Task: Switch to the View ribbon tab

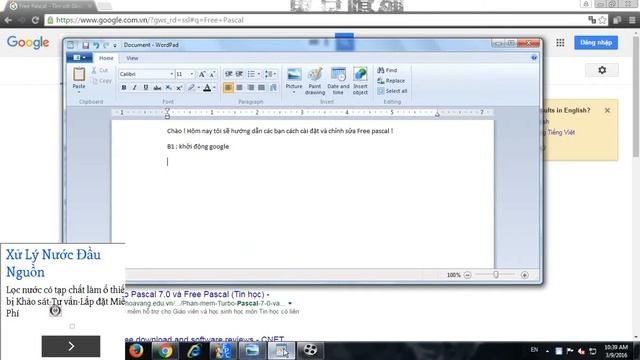Action: click(132, 58)
